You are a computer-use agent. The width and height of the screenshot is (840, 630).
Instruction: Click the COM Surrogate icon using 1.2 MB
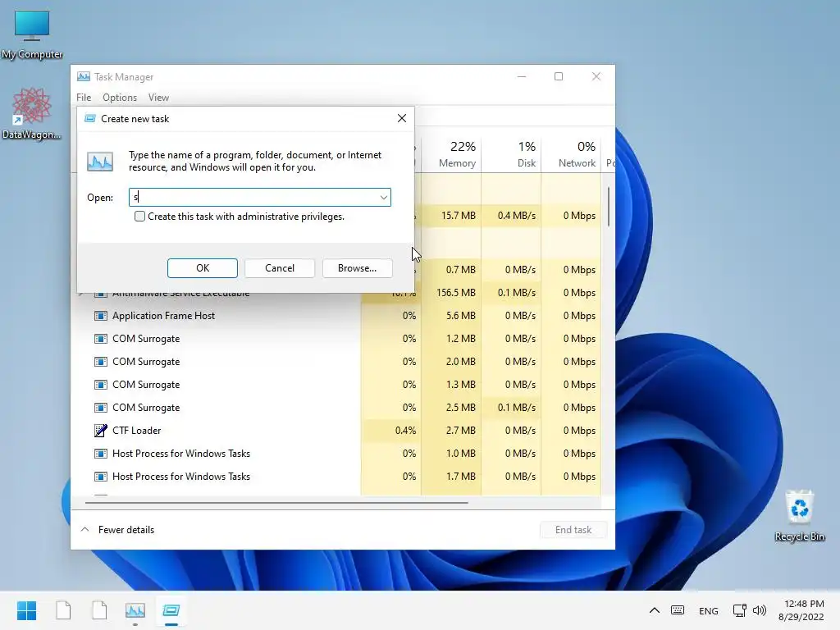point(100,339)
